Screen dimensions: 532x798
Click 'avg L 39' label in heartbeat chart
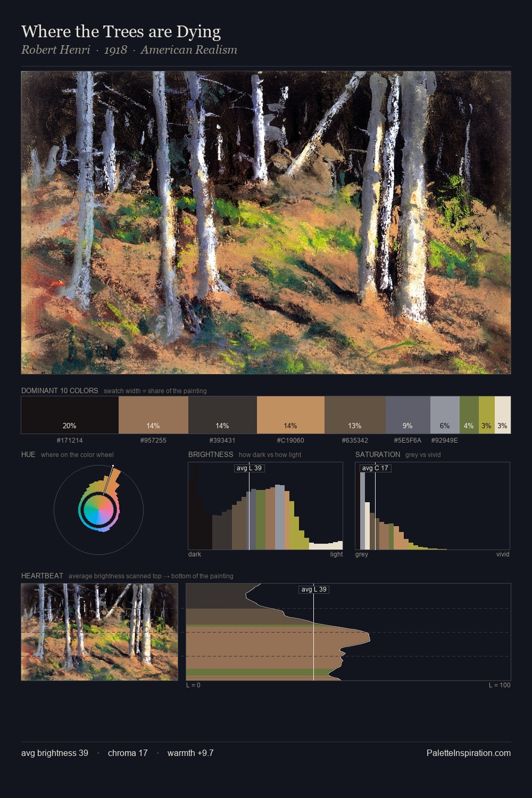pos(314,589)
